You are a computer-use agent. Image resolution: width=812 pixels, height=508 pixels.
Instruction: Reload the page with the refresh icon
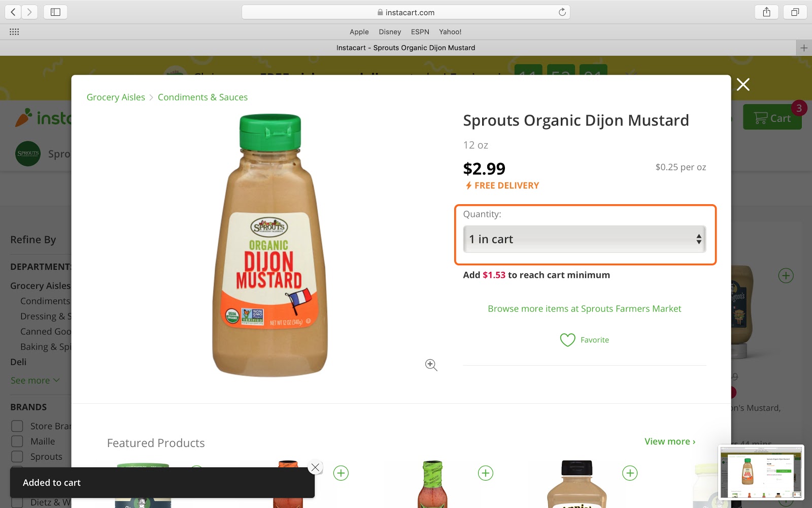(562, 12)
